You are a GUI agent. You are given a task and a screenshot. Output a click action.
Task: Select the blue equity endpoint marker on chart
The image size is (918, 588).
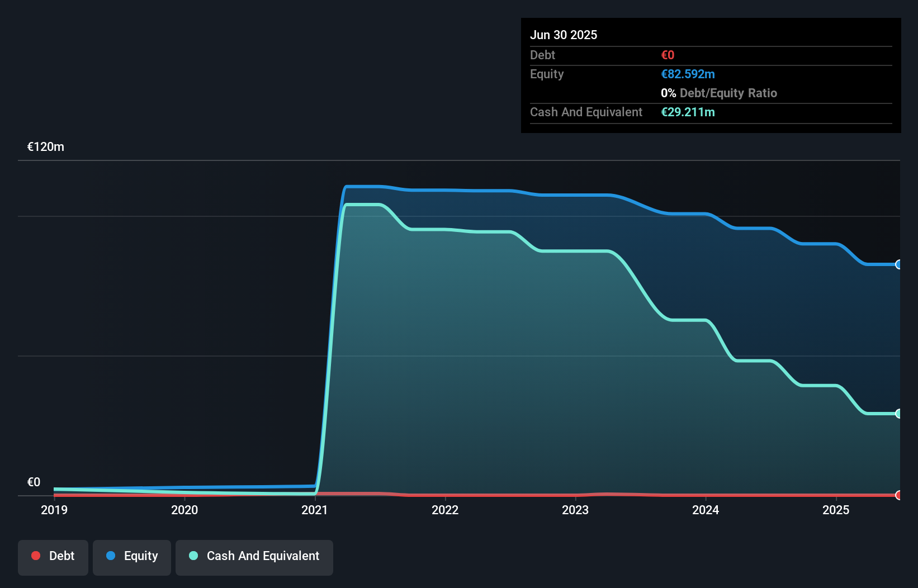(x=898, y=264)
